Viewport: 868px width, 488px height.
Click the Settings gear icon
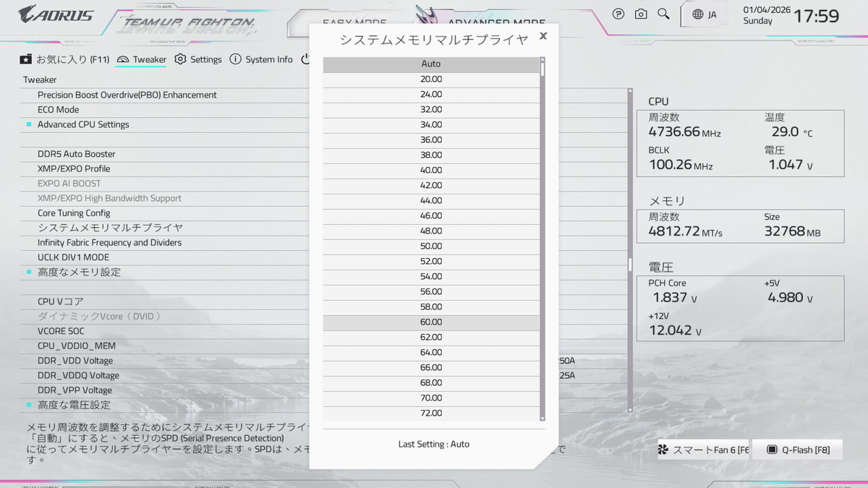point(180,59)
